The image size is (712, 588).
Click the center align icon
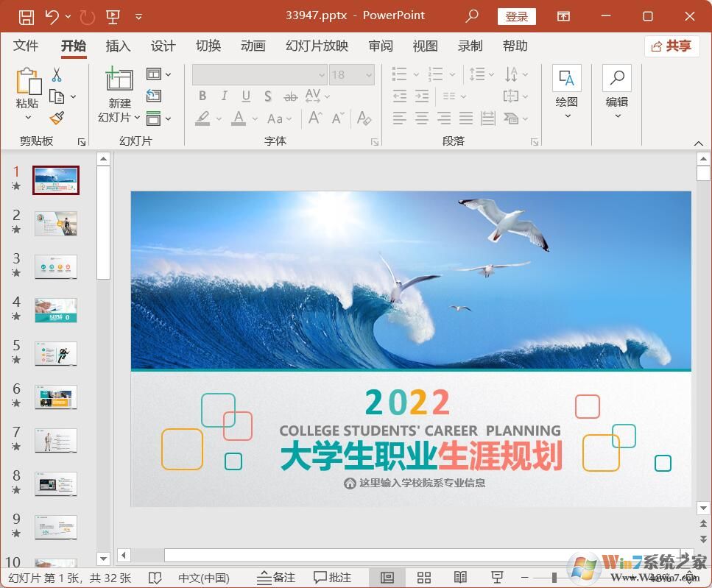[x=420, y=118]
